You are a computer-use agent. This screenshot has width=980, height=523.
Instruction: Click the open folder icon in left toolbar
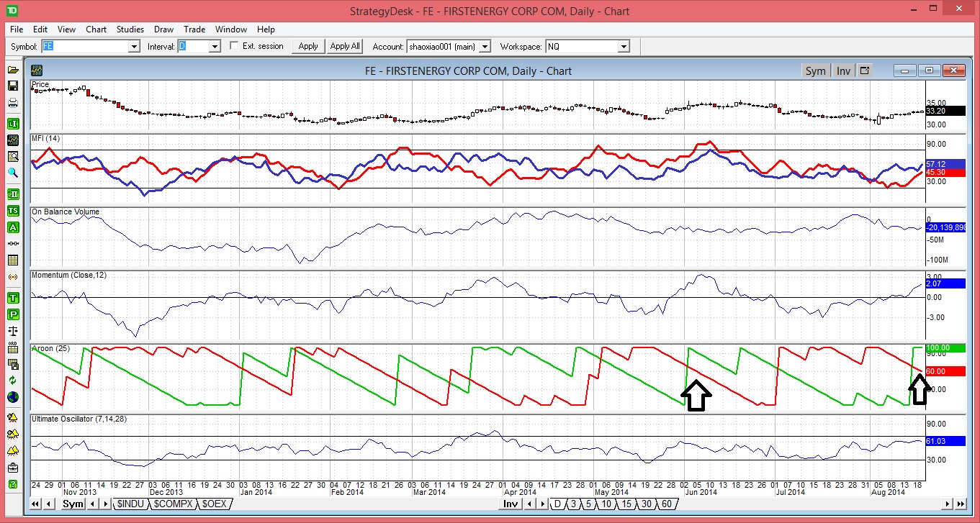click(x=12, y=71)
